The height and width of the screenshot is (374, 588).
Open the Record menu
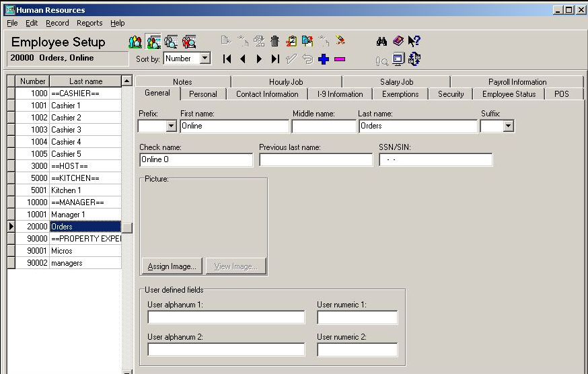click(57, 24)
